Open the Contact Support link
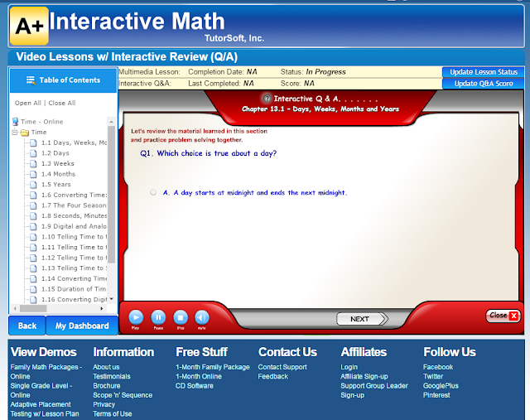Screen dimensions: 530x420 click(282, 367)
